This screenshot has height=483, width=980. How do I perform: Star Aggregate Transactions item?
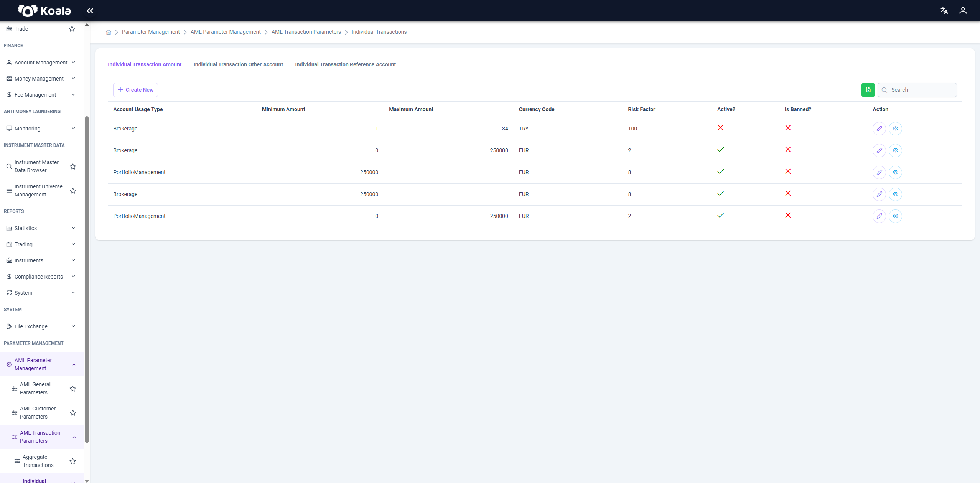tap(73, 461)
